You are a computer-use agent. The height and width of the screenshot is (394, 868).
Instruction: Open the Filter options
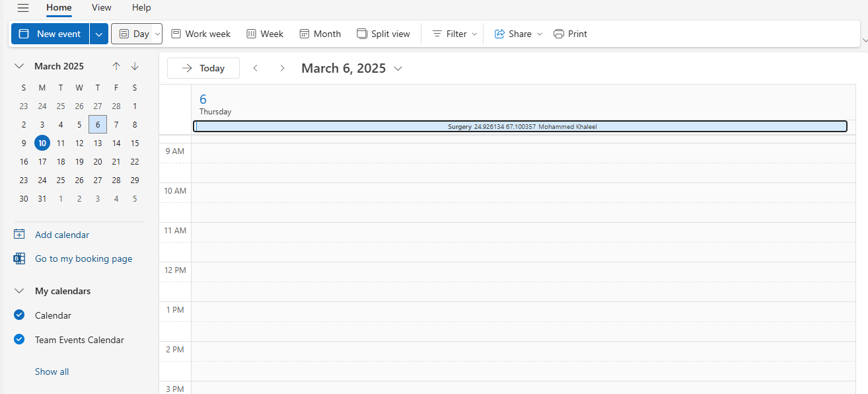(454, 34)
